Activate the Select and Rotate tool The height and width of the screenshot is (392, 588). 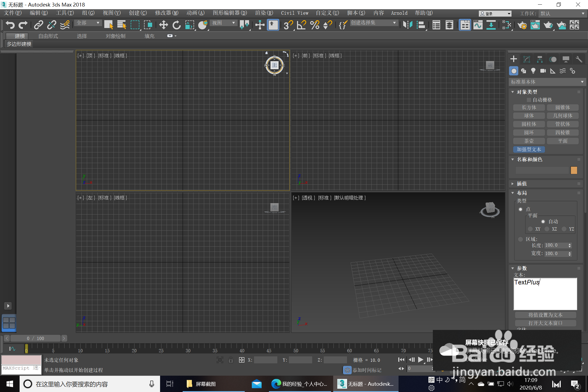coord(177,25)
